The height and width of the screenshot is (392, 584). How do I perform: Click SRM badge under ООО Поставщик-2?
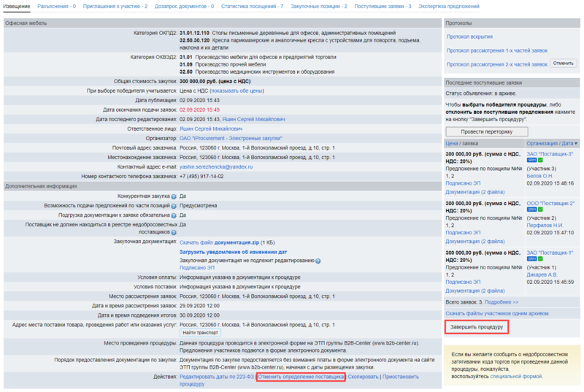pos(531,209)
